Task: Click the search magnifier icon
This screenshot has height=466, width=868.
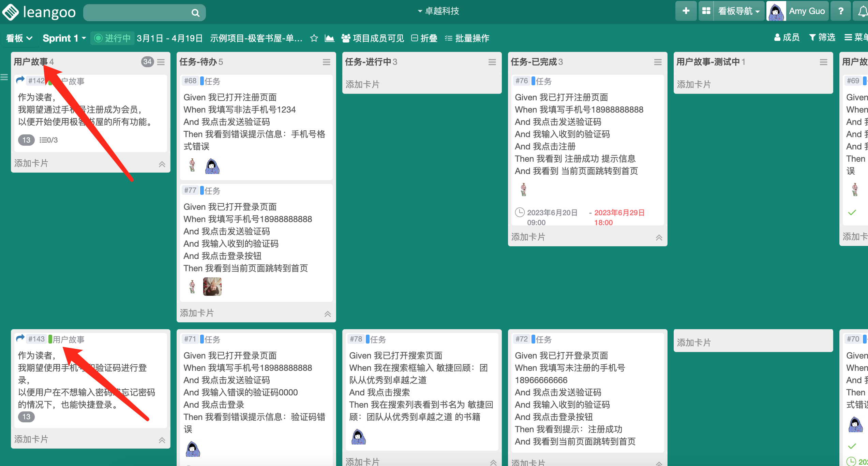Action: coord(195,13)
